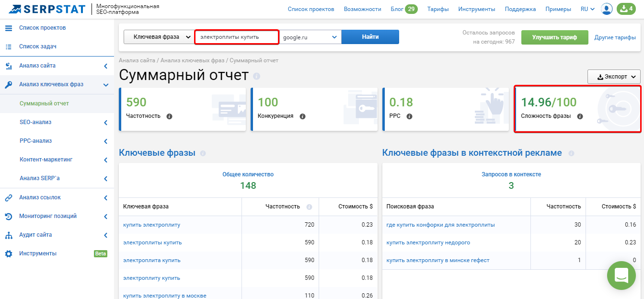Viewport: 644px width, 299px height.
Task: Collapse the Анализ ключевых фраз section
Action: point(105,85)
